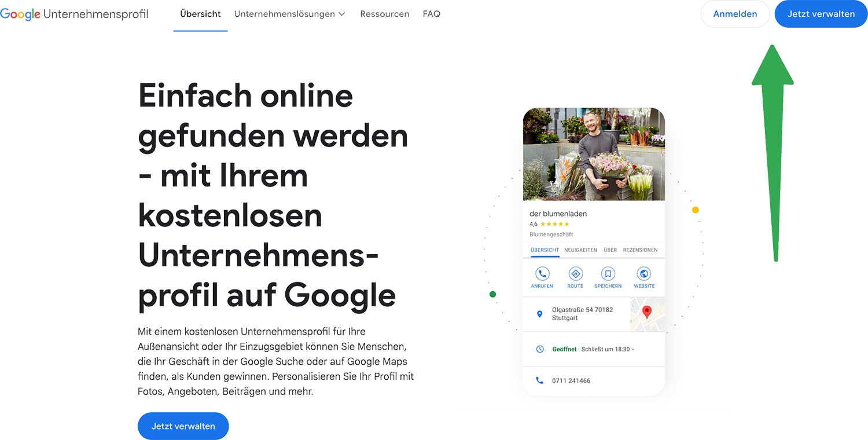Click the Google Unternehmensprofil logo

point(74,14)
